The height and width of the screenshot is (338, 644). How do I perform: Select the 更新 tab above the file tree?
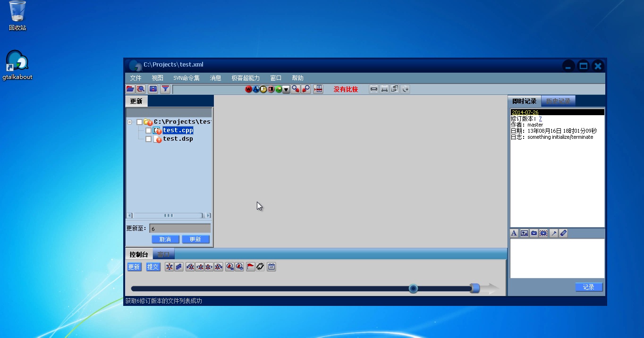tap(136, 101)
